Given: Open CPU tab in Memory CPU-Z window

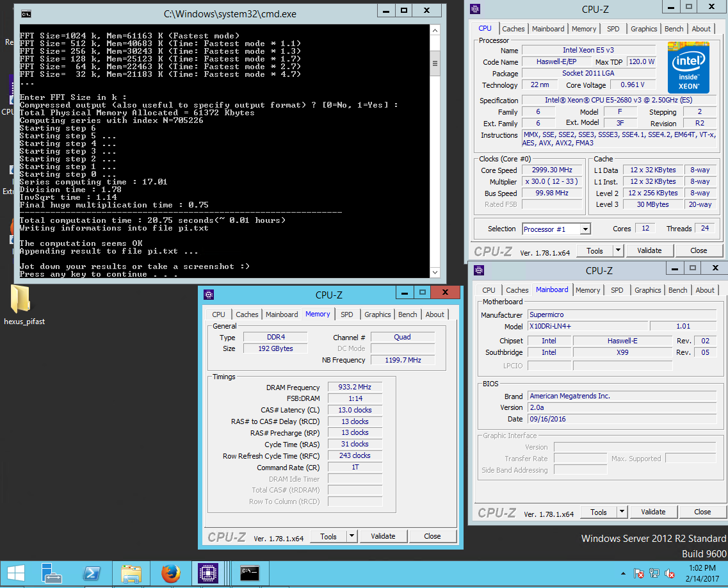Looking at the screenshot, I should click(218, 314).
